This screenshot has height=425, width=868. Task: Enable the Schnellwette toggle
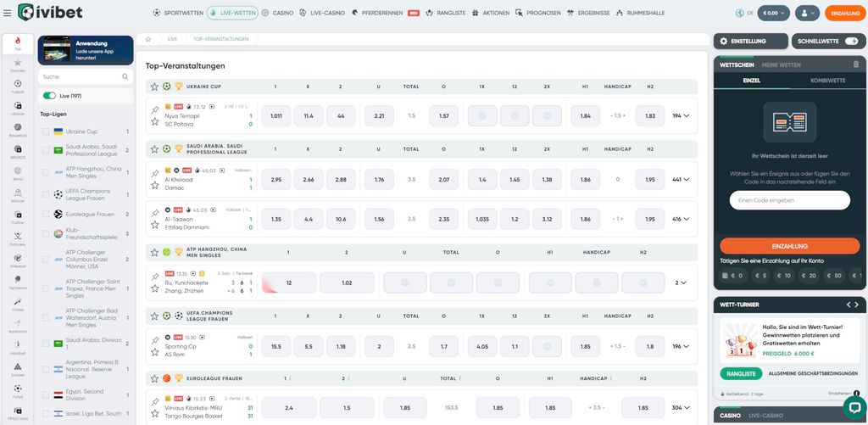851,41
